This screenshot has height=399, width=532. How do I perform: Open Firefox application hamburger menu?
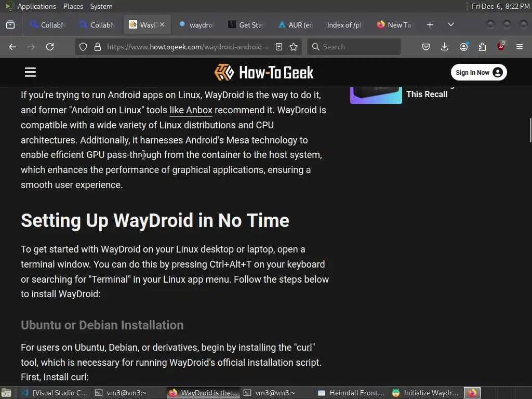(x=520, y=47)
